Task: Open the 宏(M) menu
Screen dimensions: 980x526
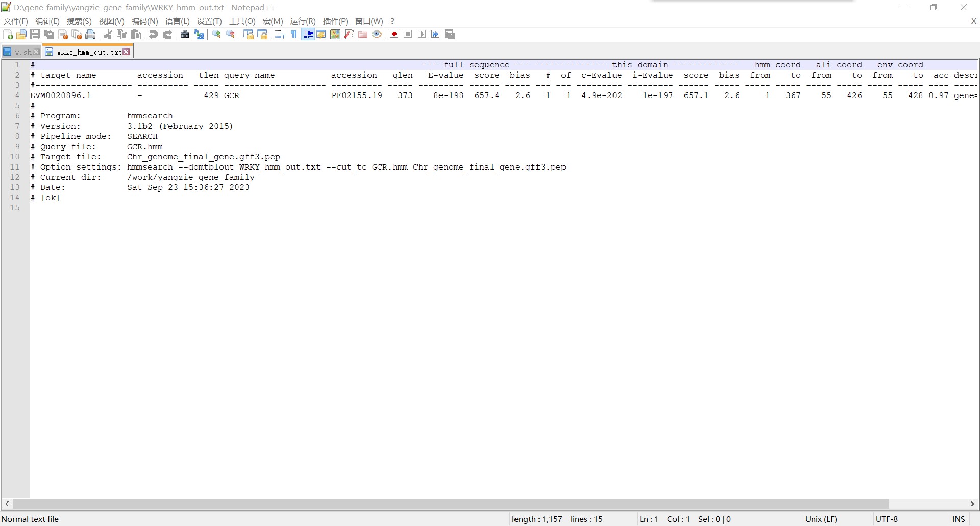Action: [x=273, y=21]
